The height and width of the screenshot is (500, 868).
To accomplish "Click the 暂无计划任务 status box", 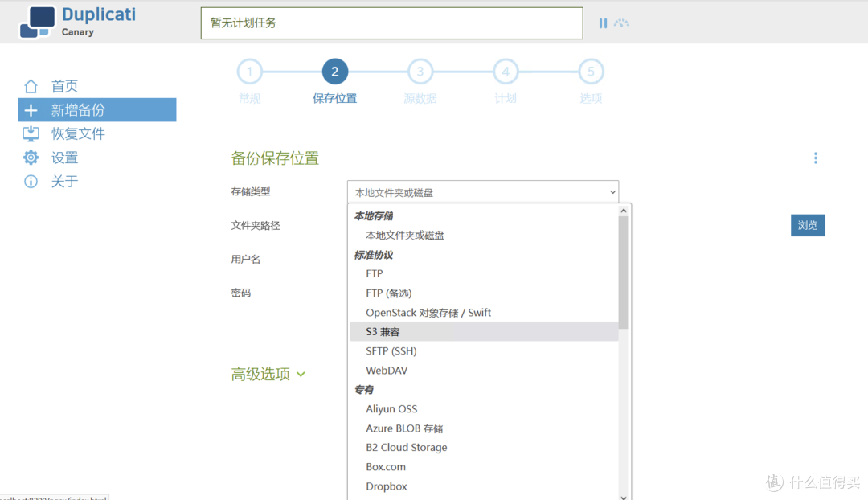I will coord(392,23).
